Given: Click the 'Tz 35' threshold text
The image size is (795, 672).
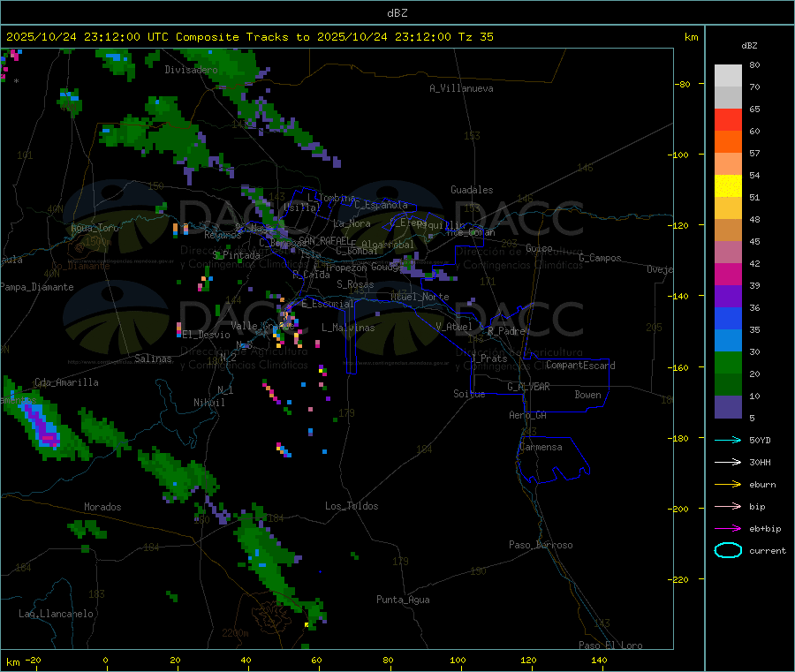Looking at the screenshot, I should point(475,37).
